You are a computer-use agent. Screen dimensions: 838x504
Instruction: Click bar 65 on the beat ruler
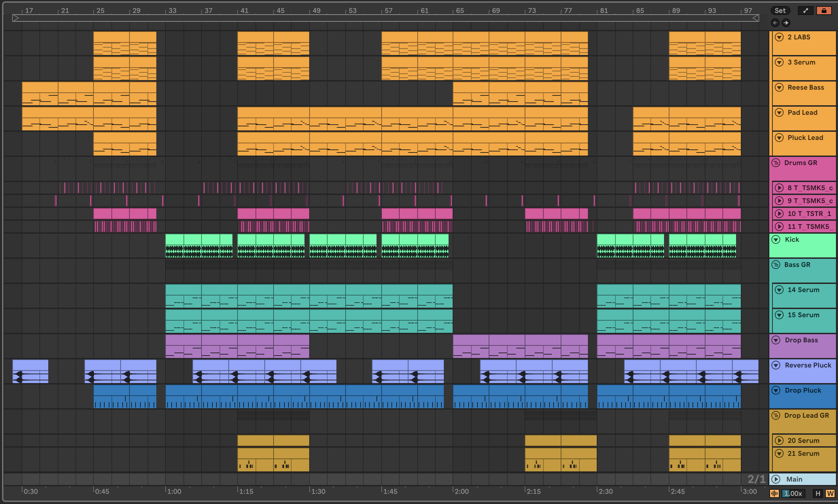point(460,11)
